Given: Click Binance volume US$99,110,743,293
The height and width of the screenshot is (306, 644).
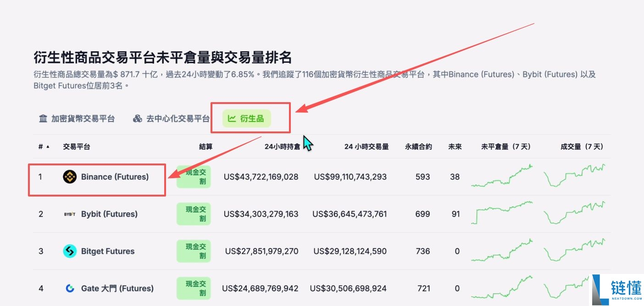Looking at the screenshot, I should pyautogui.click(x=350, y=177).
